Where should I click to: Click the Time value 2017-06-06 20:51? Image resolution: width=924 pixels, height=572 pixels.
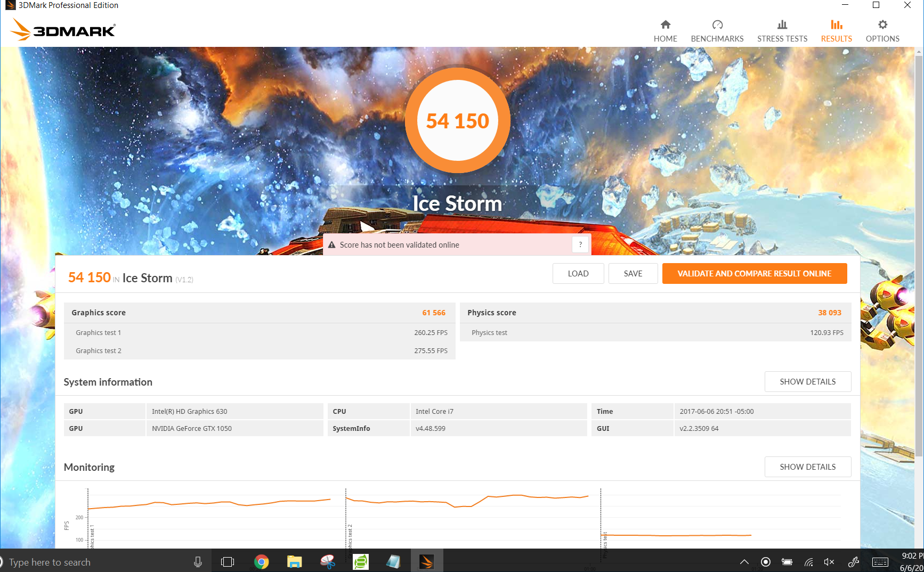(762, 411)
